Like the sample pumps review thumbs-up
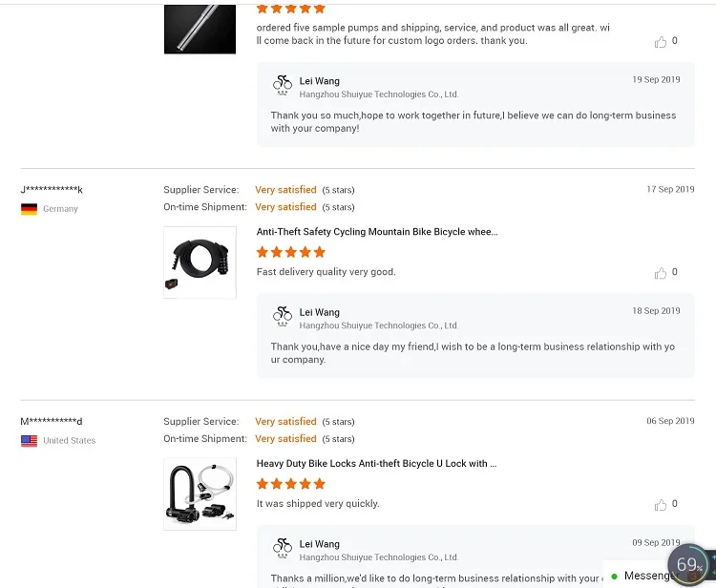The height and width of the screenshot is (588, 716). click(x=661, y=42)
